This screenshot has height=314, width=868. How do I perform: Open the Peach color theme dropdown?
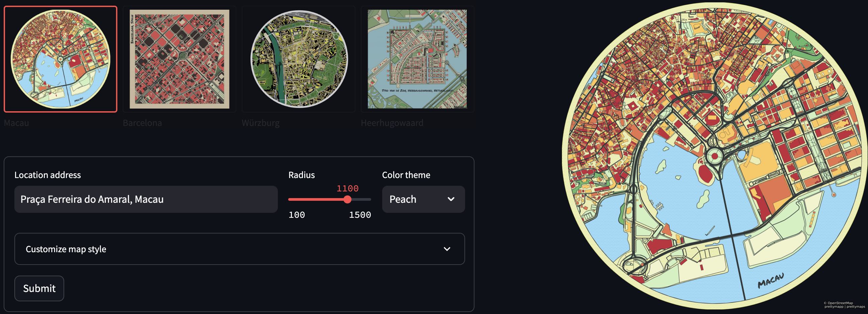(x=423, y=199)
